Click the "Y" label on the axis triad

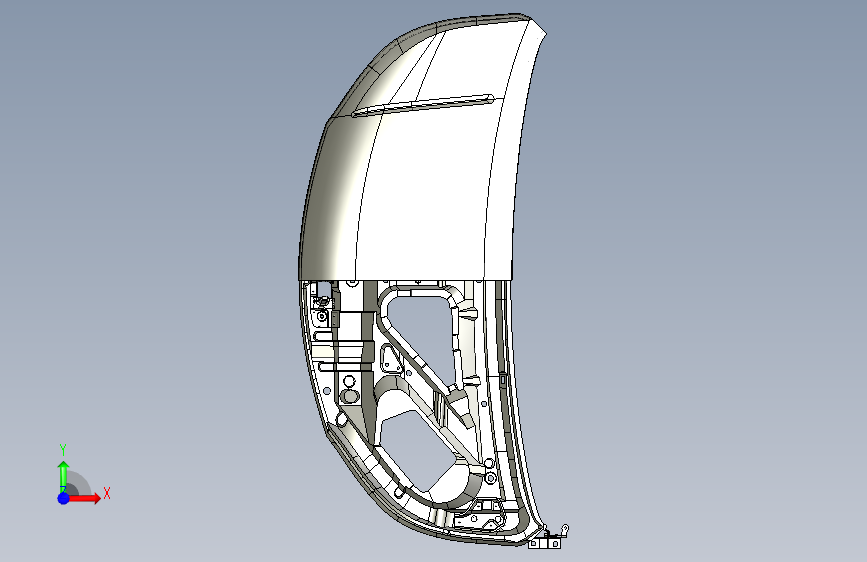coord(63,450)
